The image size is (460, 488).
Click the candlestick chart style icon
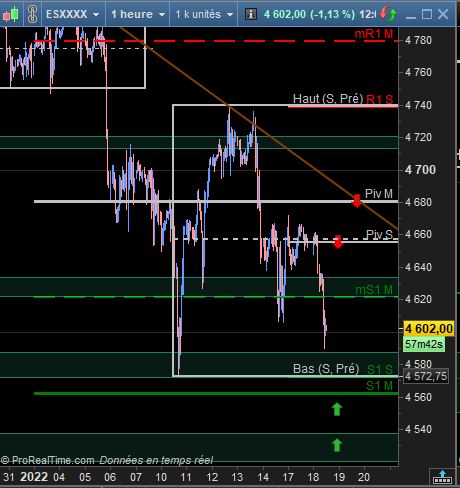coord(11,14)
